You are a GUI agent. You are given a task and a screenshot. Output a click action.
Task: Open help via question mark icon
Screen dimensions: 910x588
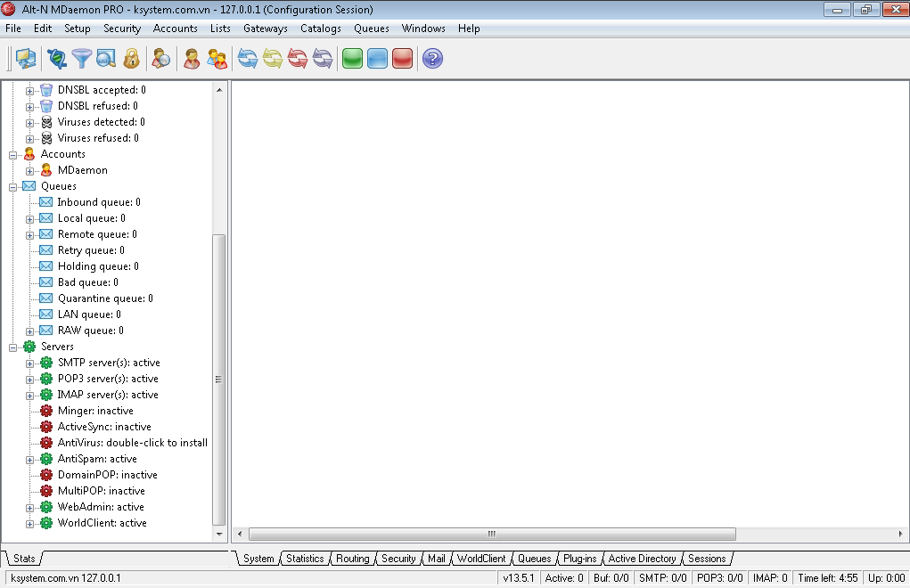(x=432, y=59)
